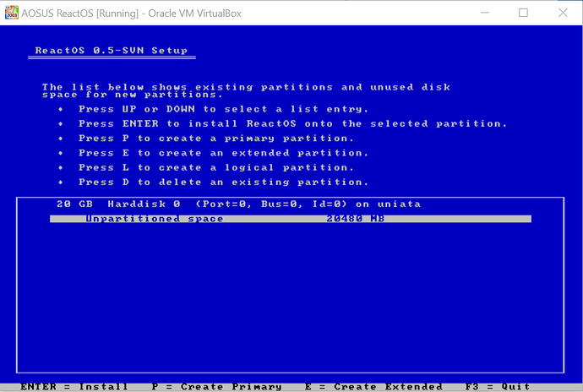Click the 'Press ENTER to install ReactOS' line
Viewport: 583px width, 392px height.
292,123
